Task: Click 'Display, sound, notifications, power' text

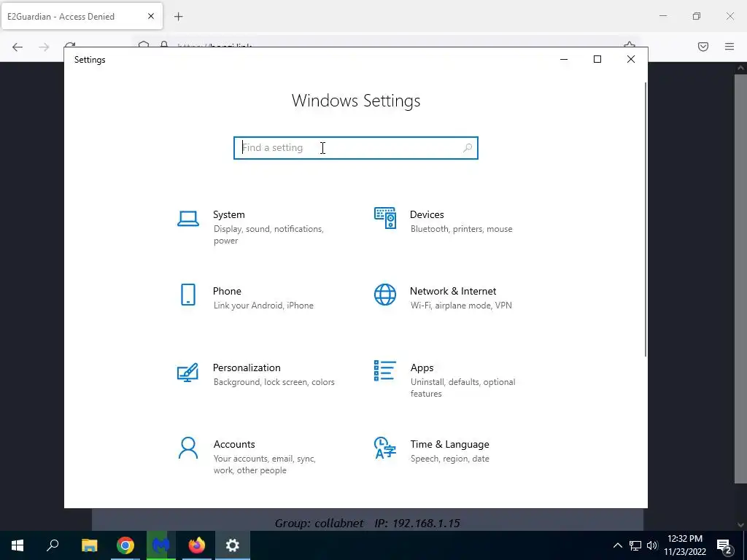Action: [268, 235]
